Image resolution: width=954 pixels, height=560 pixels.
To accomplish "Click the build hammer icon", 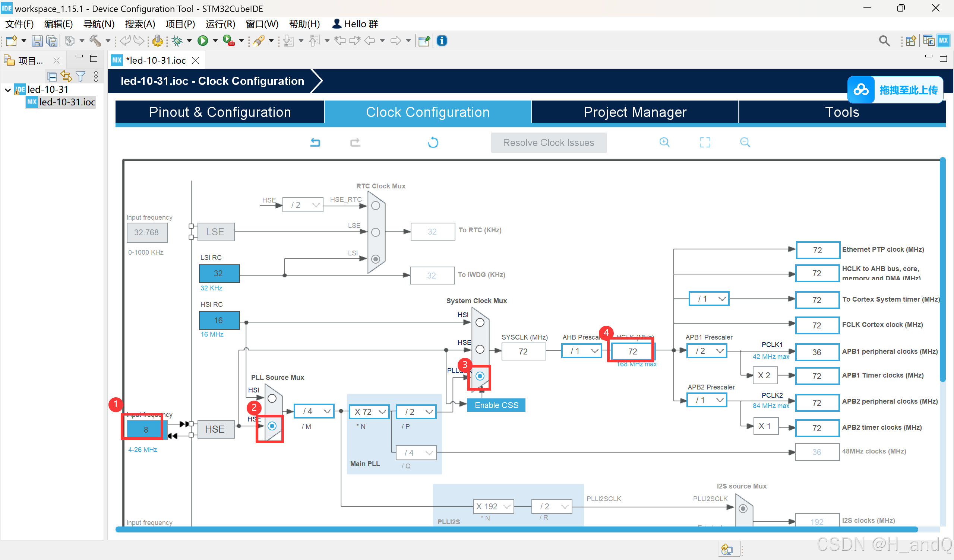I will (95, 41).
